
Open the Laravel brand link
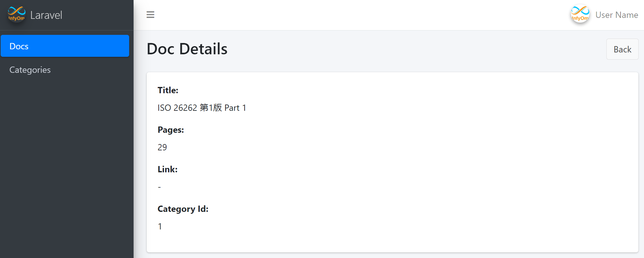tap(46, 15)
